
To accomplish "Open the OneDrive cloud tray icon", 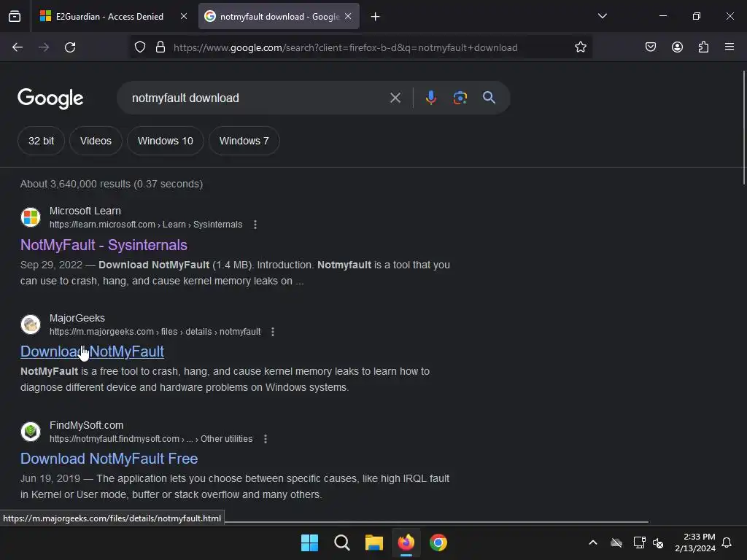I will click(x=616, y=542).
